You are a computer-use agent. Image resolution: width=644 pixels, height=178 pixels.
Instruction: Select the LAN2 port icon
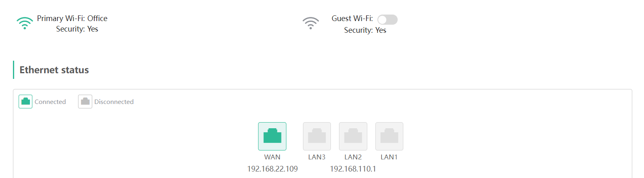pos(353,136)
